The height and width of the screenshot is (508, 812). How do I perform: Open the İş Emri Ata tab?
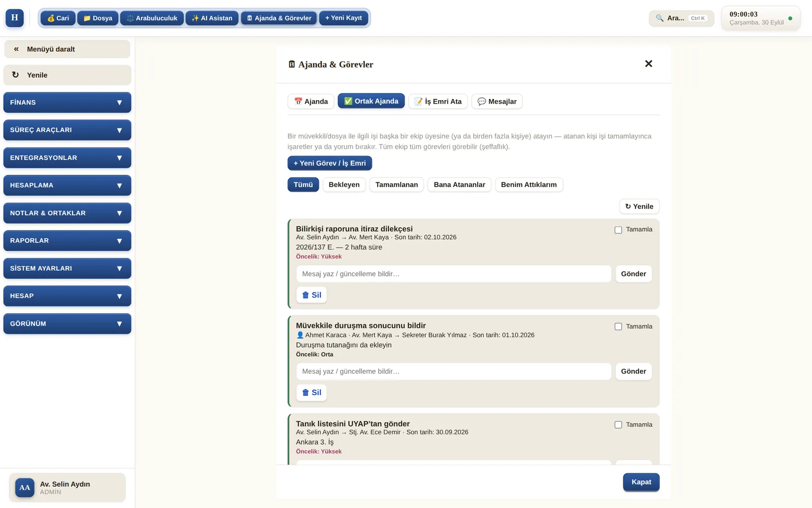[x=438, y=101]
